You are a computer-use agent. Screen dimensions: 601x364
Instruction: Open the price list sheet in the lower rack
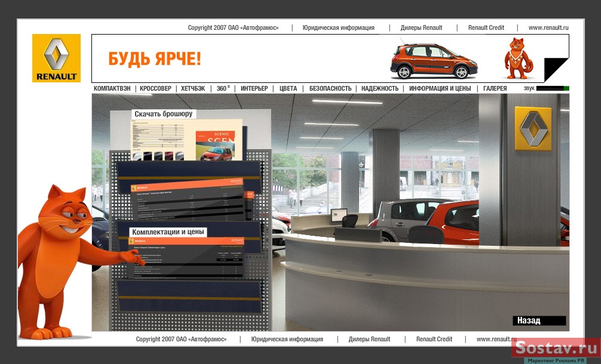tap(187, 257)
